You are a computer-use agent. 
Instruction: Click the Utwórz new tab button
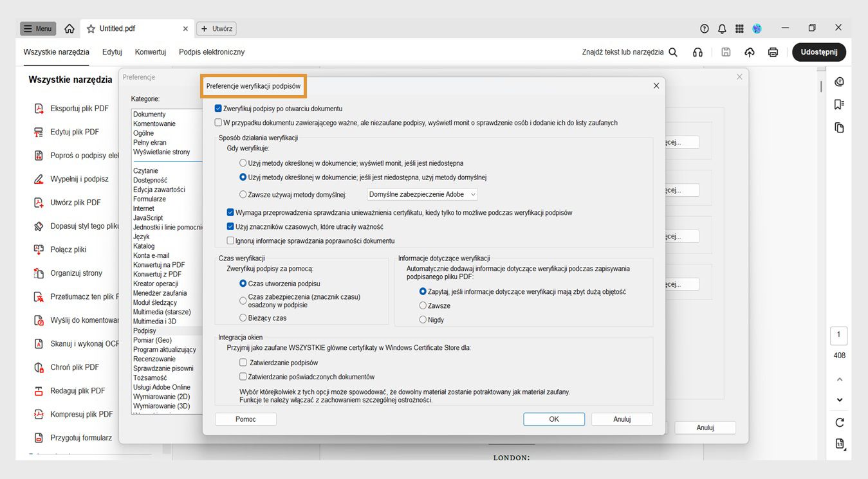pyautogui.click(x=216, y=29)
